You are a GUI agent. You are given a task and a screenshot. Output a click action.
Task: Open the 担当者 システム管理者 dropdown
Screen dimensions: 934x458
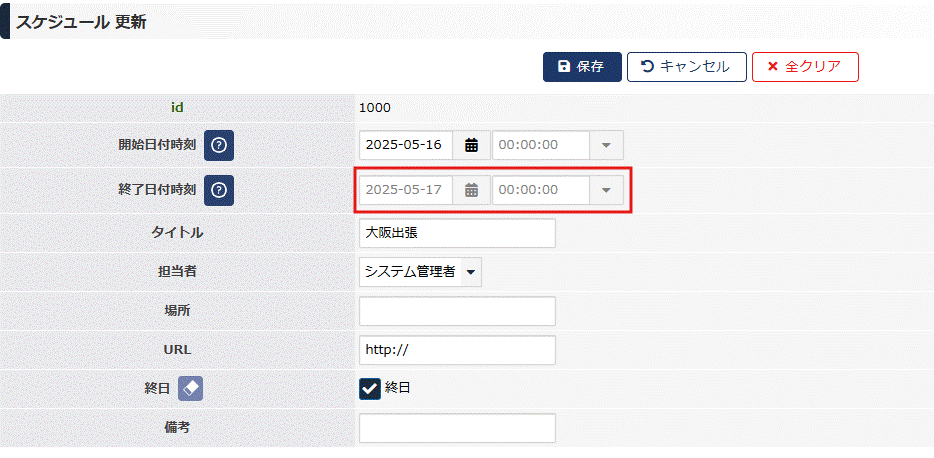point(421,272)
